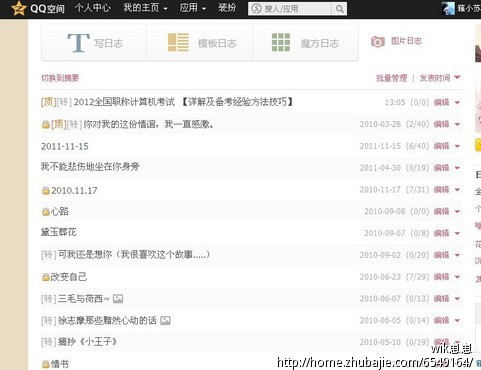Open log 可我还是想你
This screenshot has height=370, width=481.
click(x=134, y=255)
